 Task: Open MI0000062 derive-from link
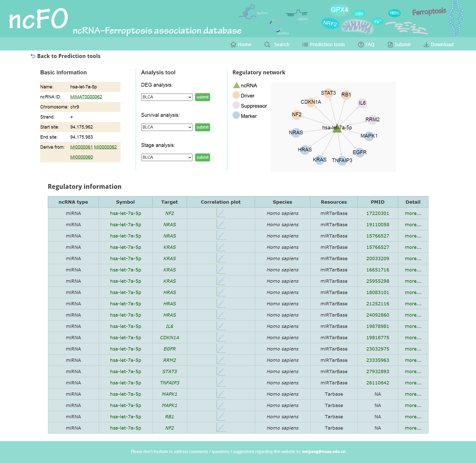pos(105,147)
